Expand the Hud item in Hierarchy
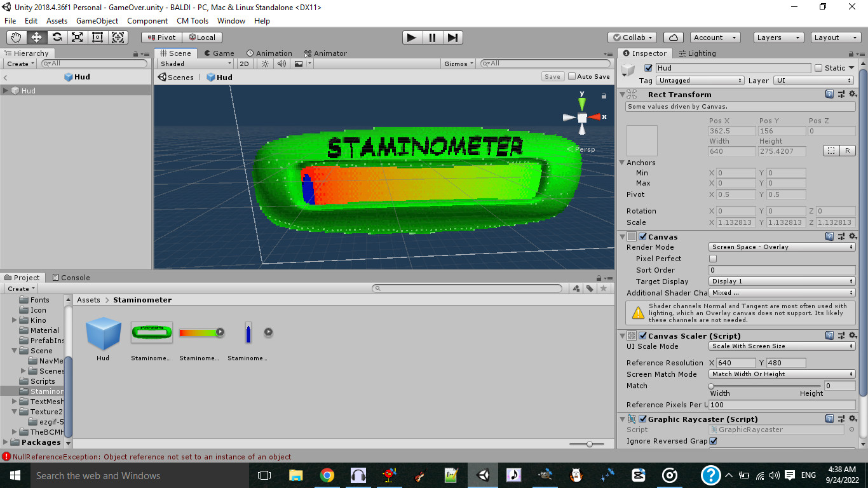This screenshot has width=868, height=488. [x=6, y=91]
